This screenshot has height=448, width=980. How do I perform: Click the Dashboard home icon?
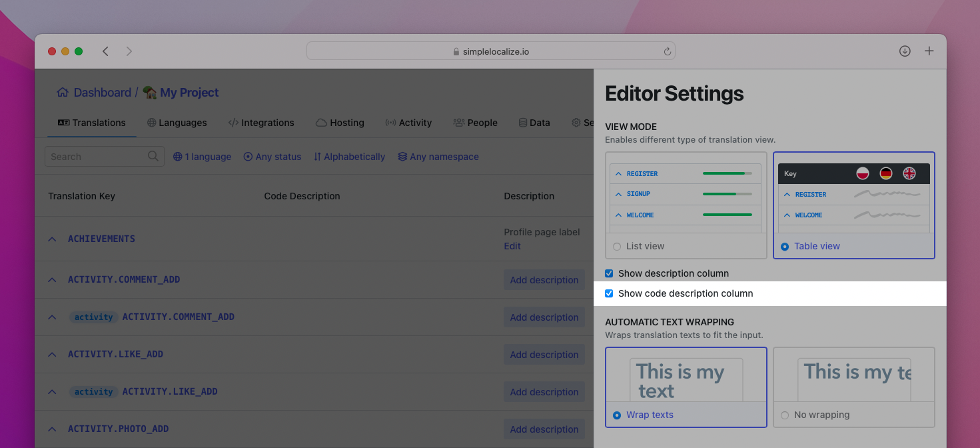[x=63, y=93]
